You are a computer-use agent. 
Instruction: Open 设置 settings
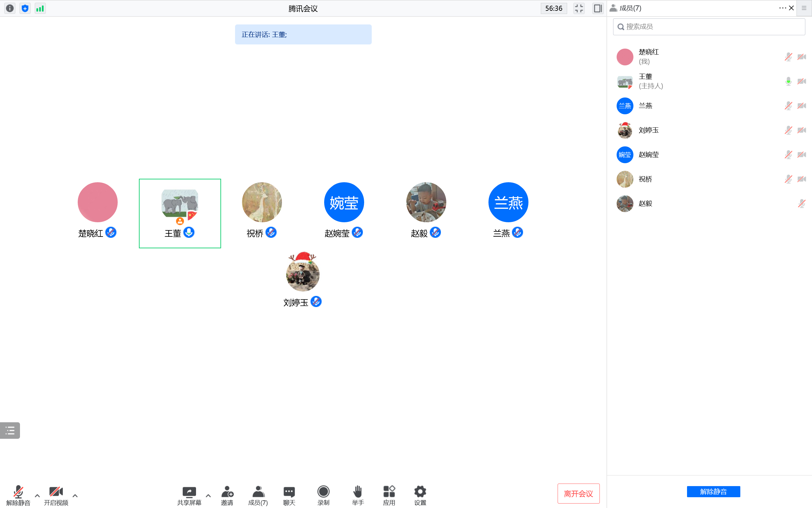[x=420, y=495]
